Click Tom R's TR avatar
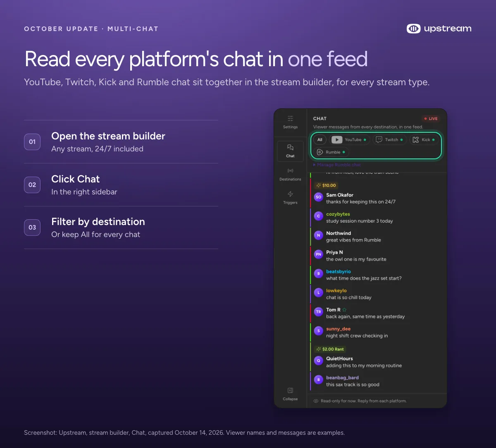This screenshot has height=448, width=496. tap(318, 312)
